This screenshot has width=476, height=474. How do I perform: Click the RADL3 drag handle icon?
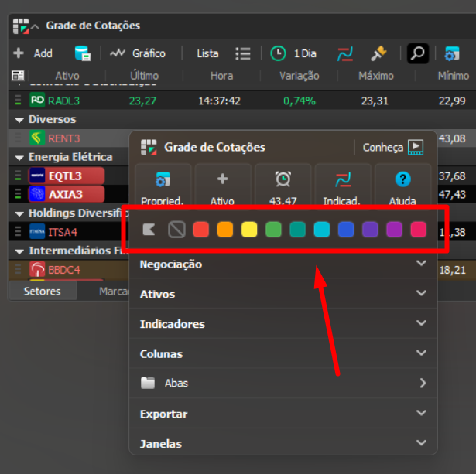18,100
